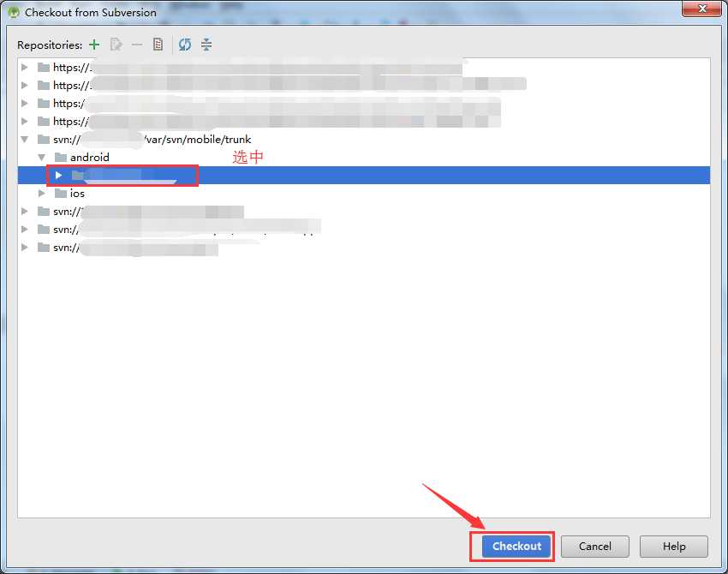Click the Checkout button

point(516,546)
